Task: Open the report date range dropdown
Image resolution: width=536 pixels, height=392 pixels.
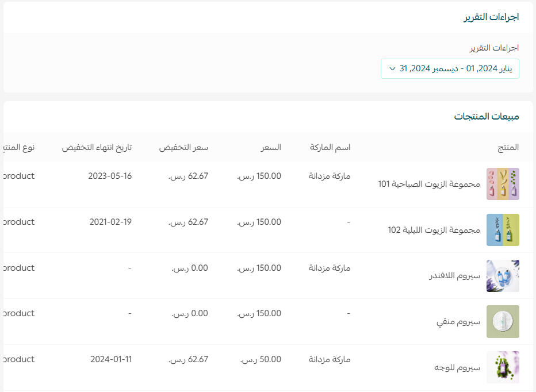Action: (450, 68)
